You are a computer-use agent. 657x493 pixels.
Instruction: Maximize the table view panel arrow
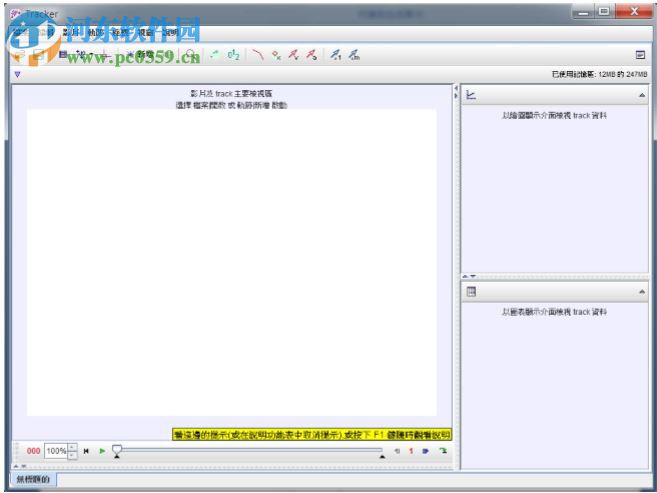click(x=641, y=292)
